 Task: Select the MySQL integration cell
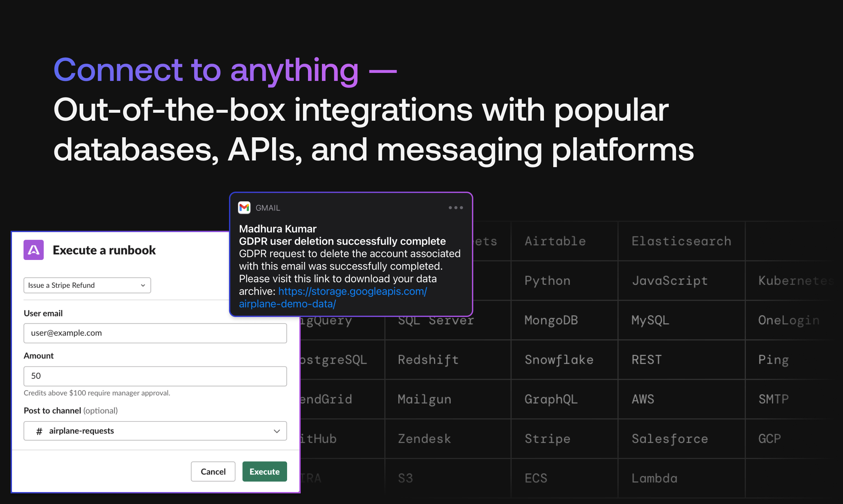[x=681, y=320]
